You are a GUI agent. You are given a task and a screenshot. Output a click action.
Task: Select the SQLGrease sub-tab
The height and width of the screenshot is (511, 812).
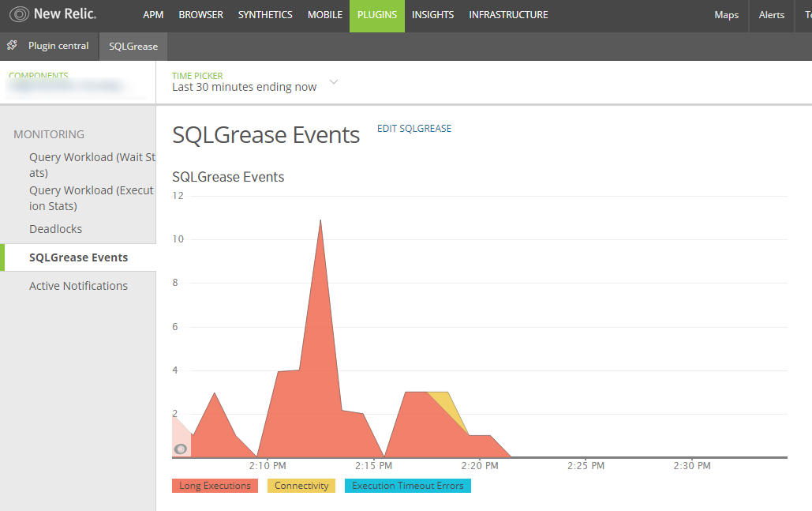tap(133, 46)
